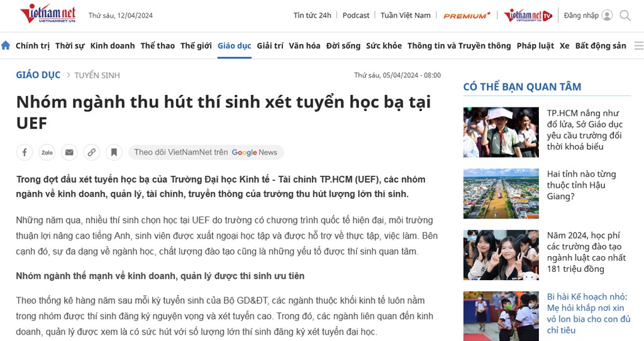Save article using bookmark icon

click(114, 152)
